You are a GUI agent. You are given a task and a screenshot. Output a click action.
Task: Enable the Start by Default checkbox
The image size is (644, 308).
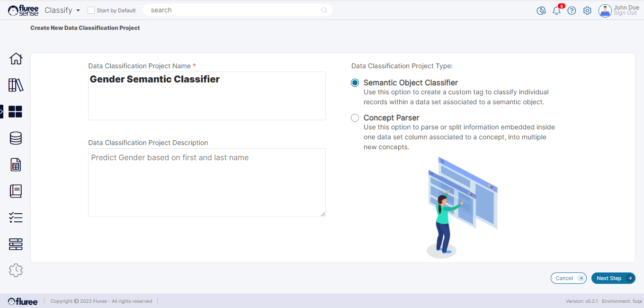coord(91,10)
